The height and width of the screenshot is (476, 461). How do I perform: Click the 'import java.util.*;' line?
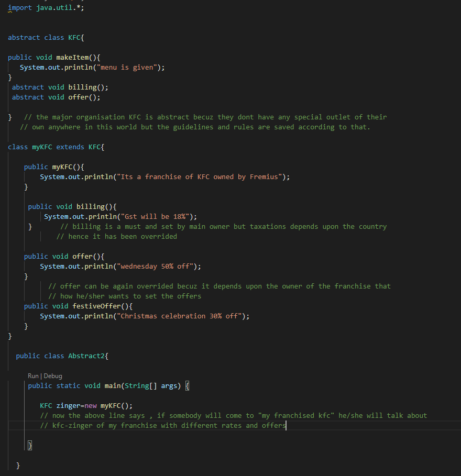[46, 7]
